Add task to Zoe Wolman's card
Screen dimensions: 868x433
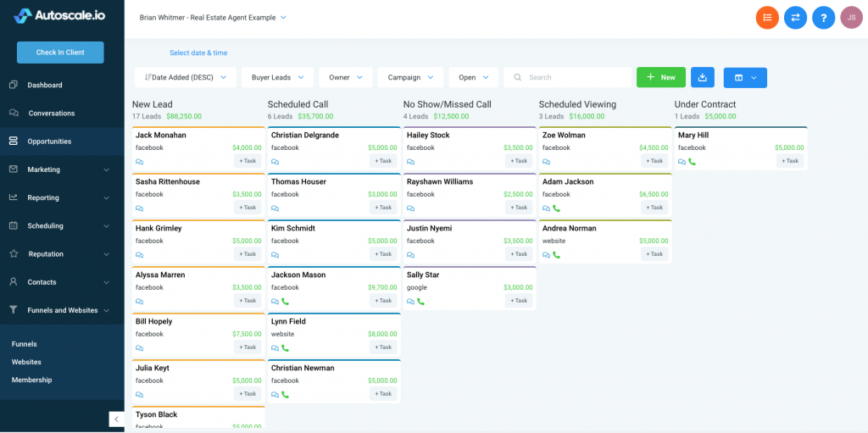point(654,161)
